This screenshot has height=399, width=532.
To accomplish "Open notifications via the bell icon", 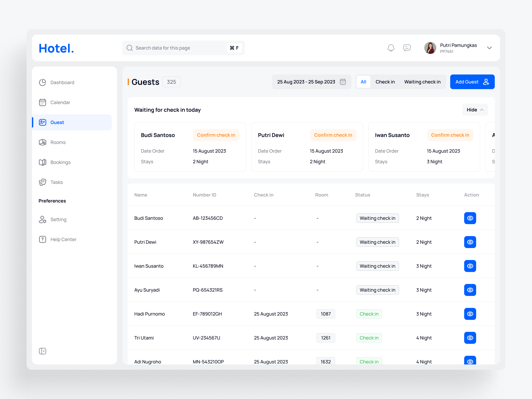I will pyautogui.click(x=391, y=48).
